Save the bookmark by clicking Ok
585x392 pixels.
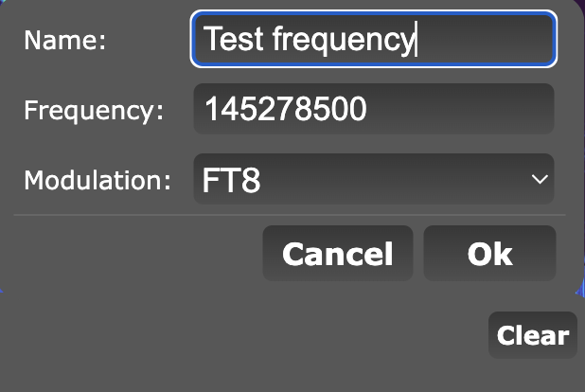(489, 254)
